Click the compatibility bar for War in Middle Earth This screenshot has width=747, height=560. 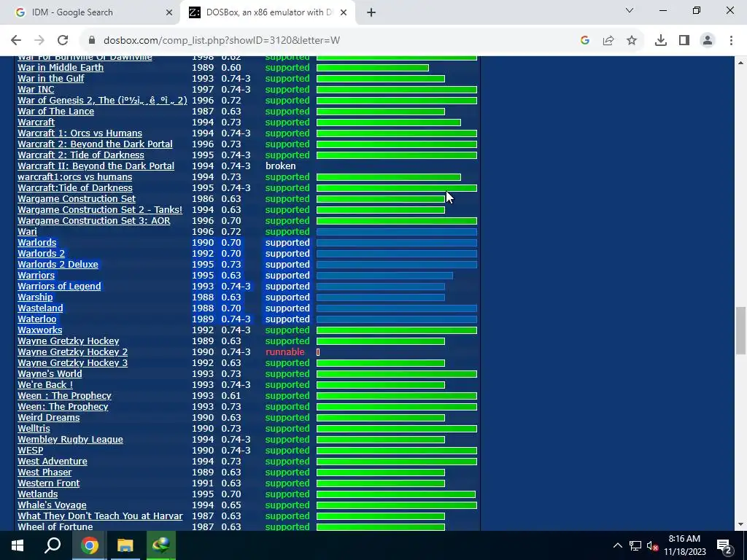tap(373, 68)
